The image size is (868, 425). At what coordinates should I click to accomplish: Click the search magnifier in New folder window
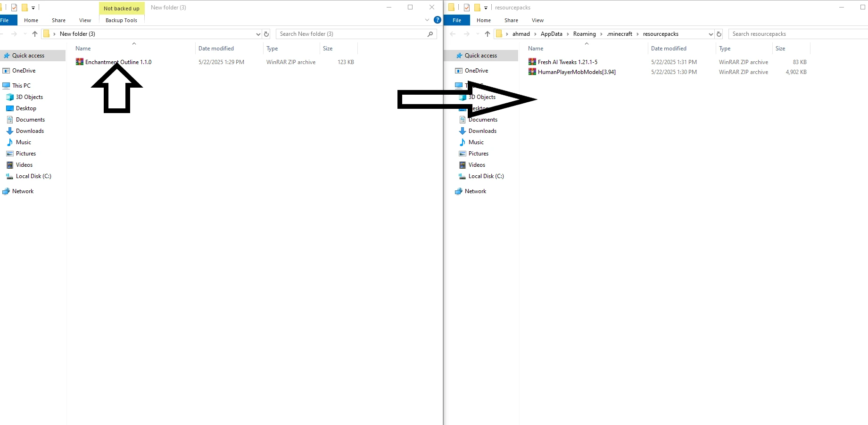pyautogui.click(x=430, y=34)
